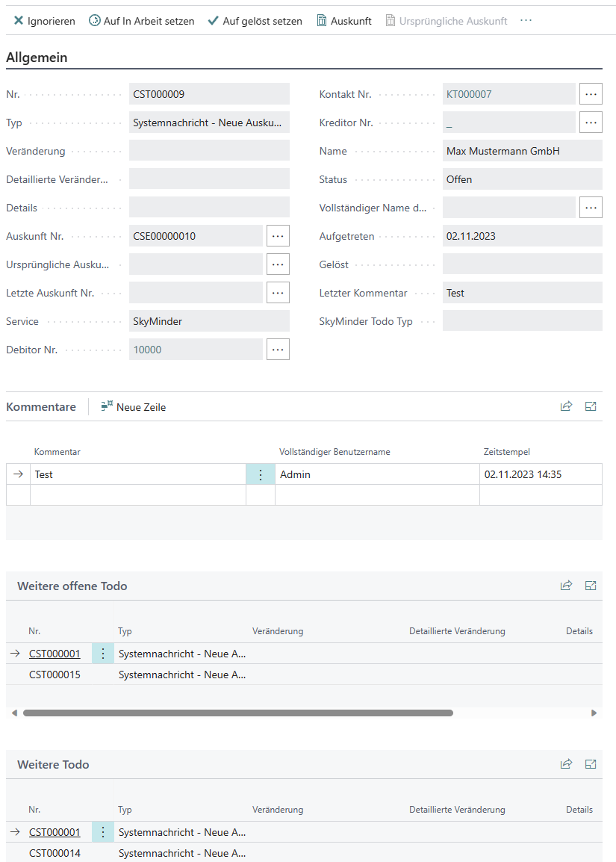Open the Auskunft action

point(343,21)
